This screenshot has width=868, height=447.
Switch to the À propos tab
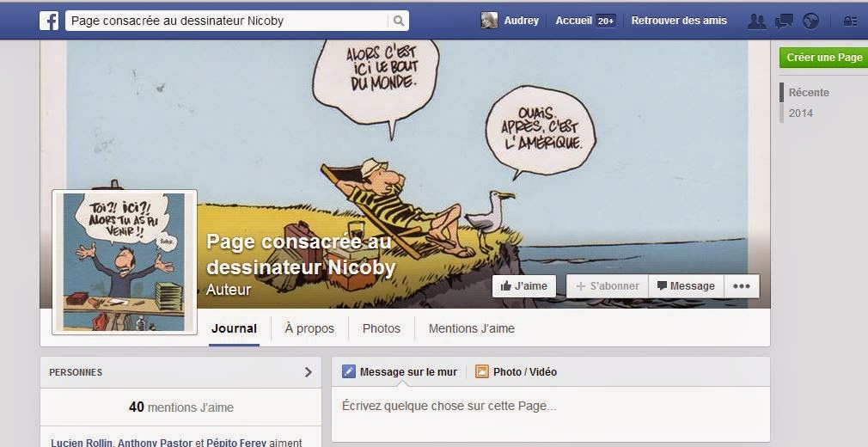(309, 328)
